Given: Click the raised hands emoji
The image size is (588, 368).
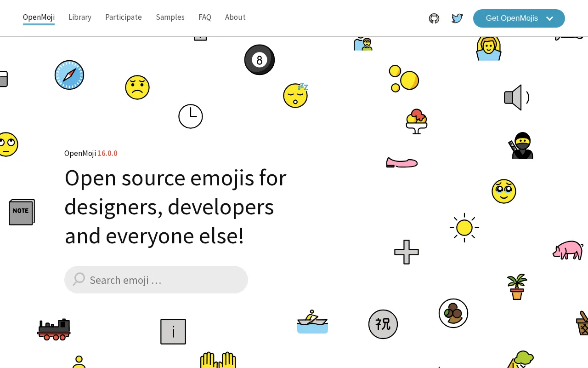Looking at the screenshot, I should [218, 360].
